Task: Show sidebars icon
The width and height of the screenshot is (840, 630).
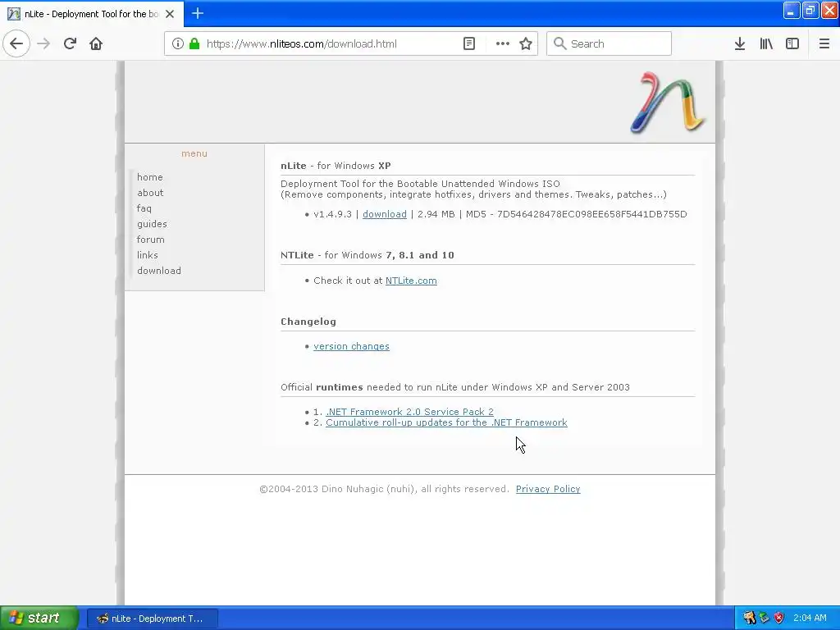Action: click(x=792, y=43)
